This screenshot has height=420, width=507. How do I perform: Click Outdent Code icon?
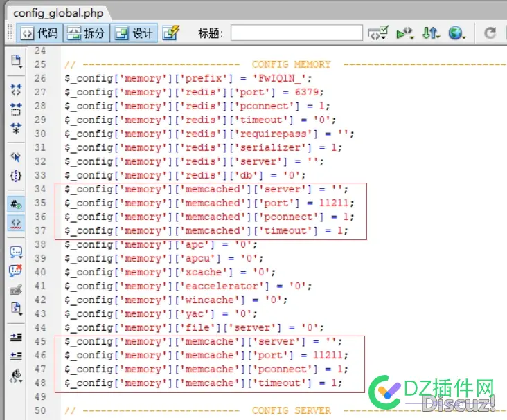[16, 356]
